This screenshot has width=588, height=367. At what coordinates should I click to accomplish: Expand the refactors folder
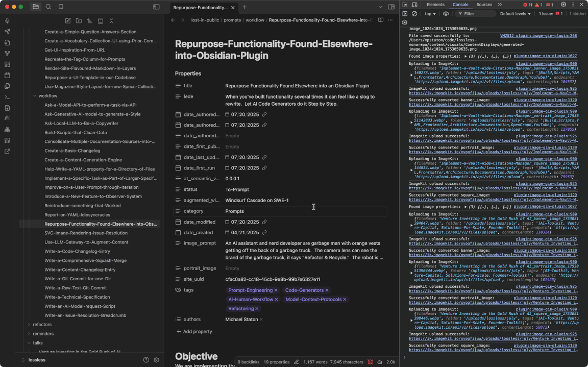coord(29,325)
